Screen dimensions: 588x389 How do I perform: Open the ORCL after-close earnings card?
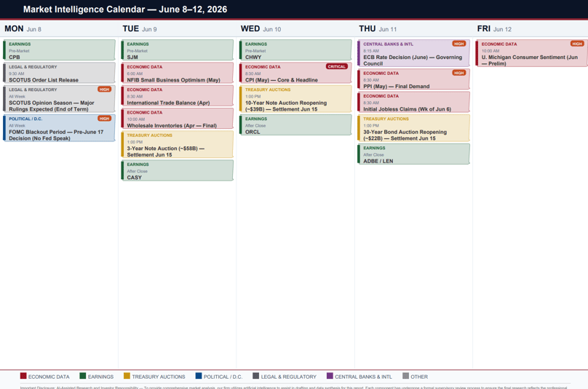295,125
